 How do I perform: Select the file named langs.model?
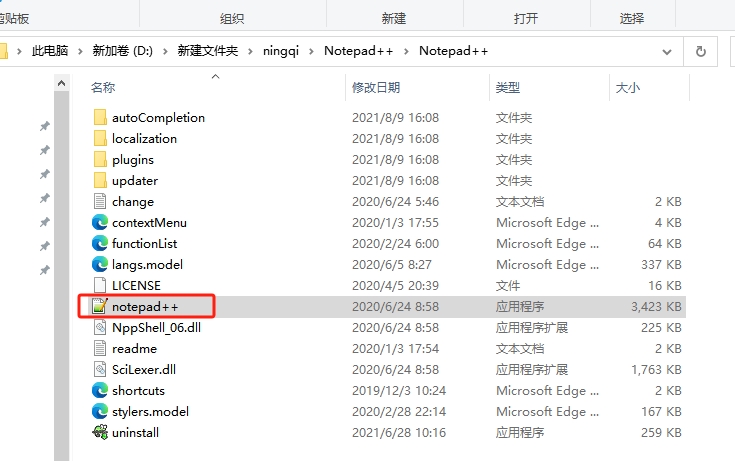[x=147, y=265]
